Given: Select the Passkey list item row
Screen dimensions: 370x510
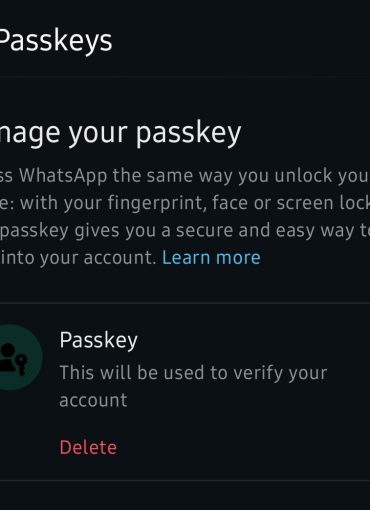Looking at the screenshot, I should click(x=185, y=392).
